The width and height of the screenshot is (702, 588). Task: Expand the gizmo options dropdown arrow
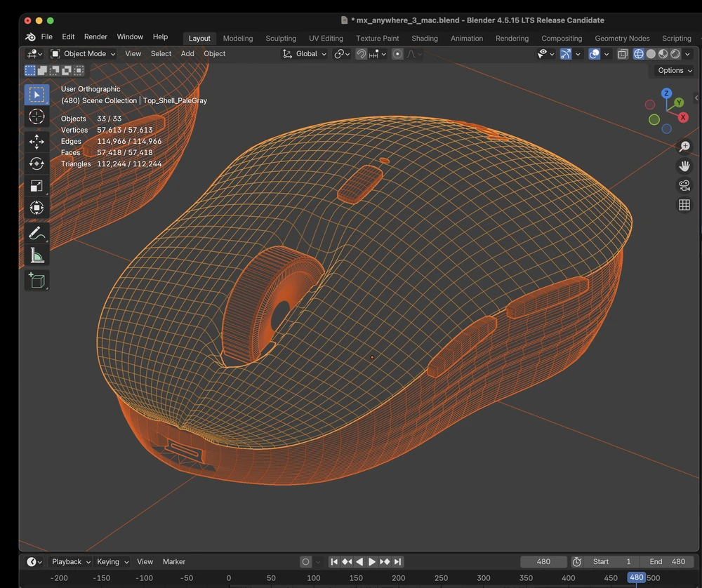[x=578, y=54]
